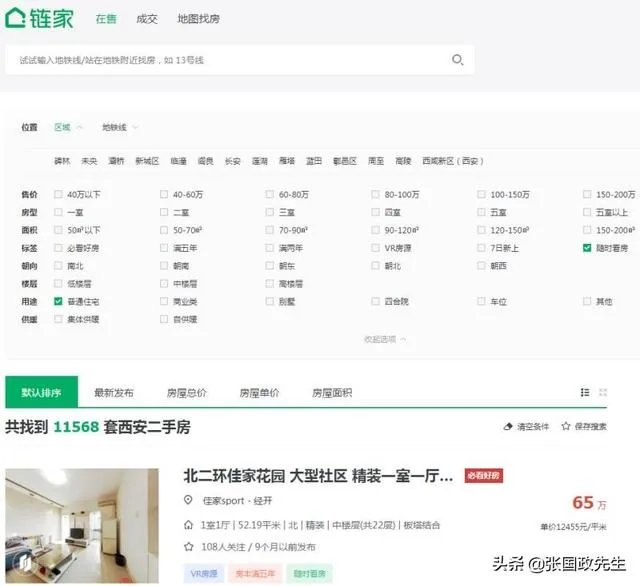Click the 链家 logo

(x=39, y=18)
